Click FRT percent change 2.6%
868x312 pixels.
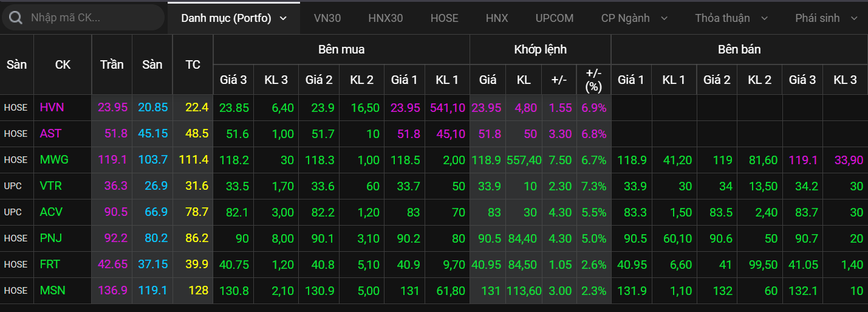(593, 265)
